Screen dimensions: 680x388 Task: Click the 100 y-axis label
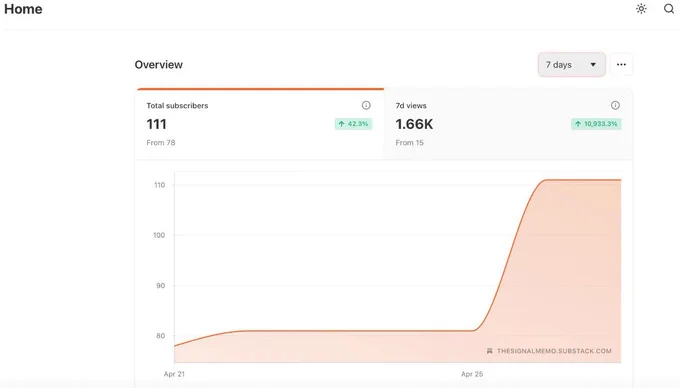click(x=159, y=235)
